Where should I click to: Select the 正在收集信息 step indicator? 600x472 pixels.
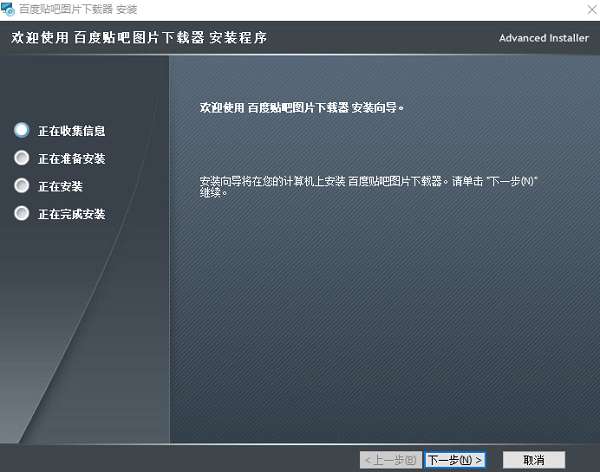(22, 130)
